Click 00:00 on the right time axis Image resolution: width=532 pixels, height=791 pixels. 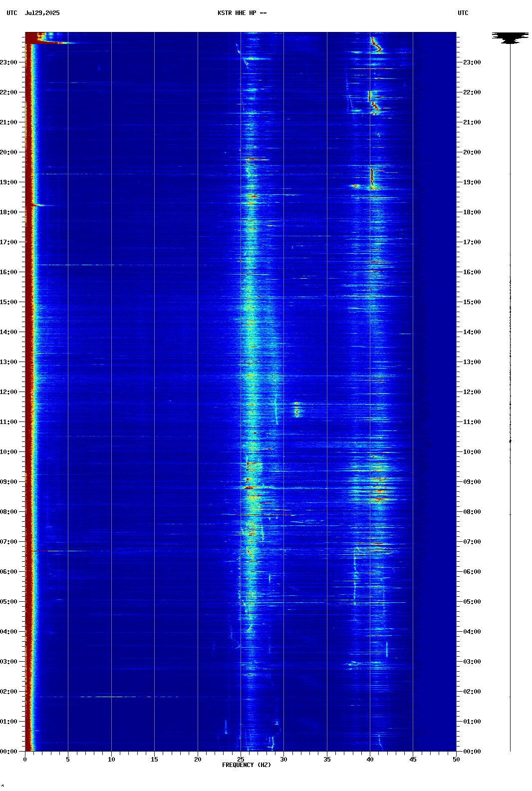tap(472, 752)
